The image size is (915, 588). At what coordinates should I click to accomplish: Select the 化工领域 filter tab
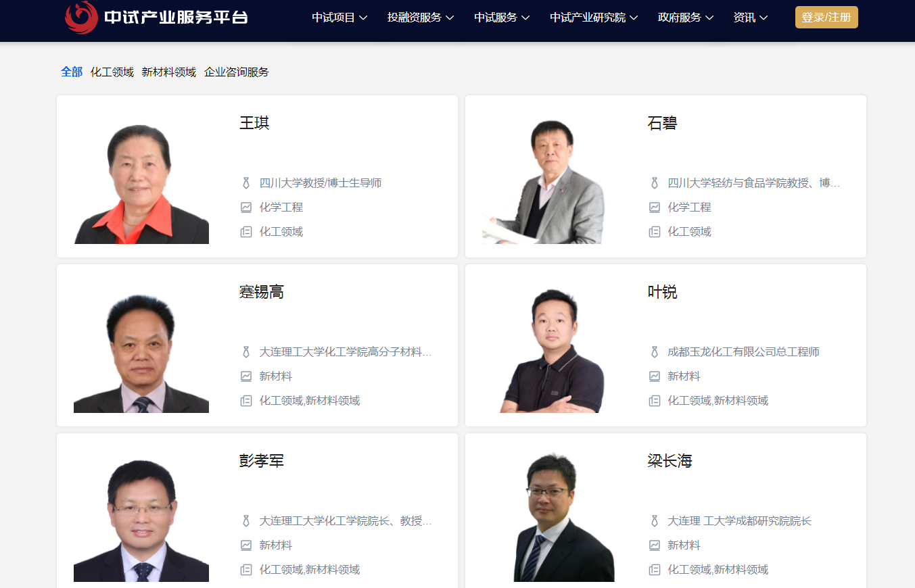(112, 72)
